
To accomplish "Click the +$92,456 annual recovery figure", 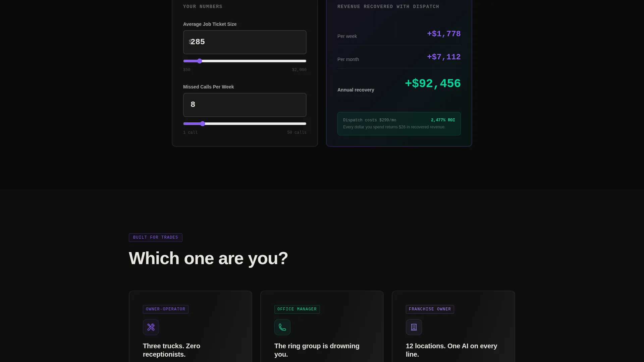I will pos(433,83).
